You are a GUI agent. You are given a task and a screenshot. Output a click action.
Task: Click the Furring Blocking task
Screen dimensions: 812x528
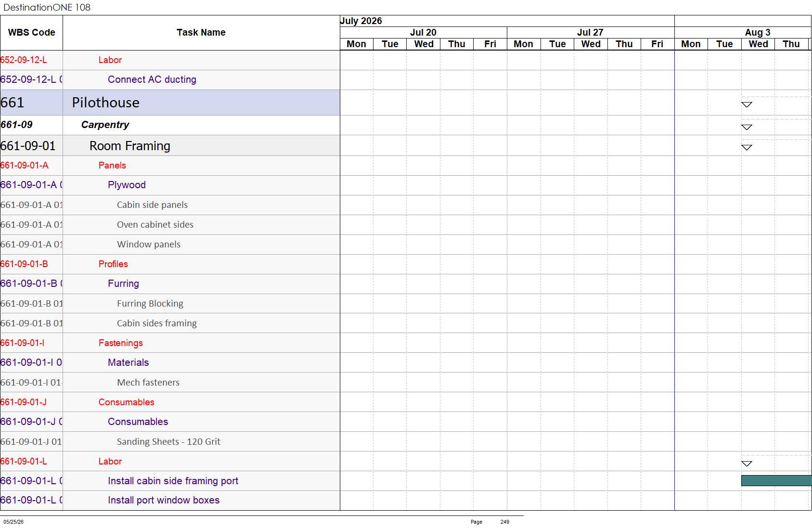point(150,304)
